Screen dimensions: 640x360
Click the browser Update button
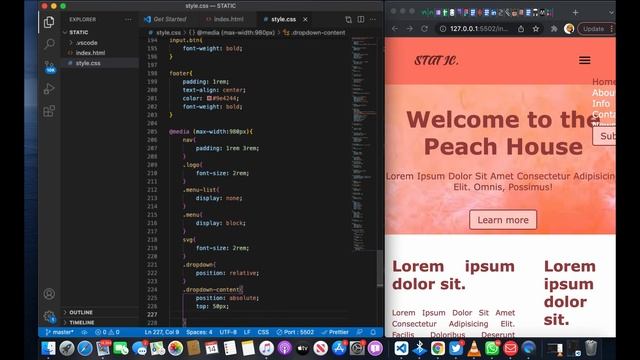coord(596,29)
